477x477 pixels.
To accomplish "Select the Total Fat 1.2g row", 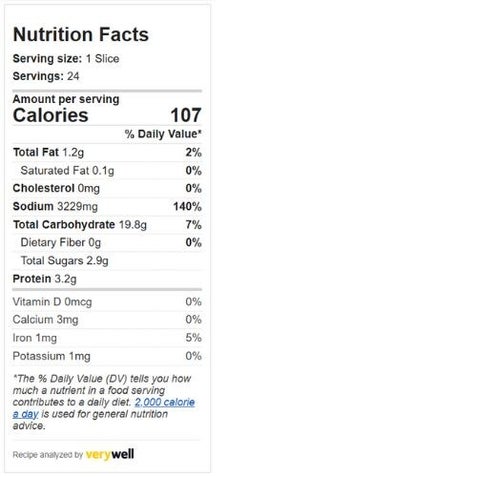I will (x=107, y=152).
